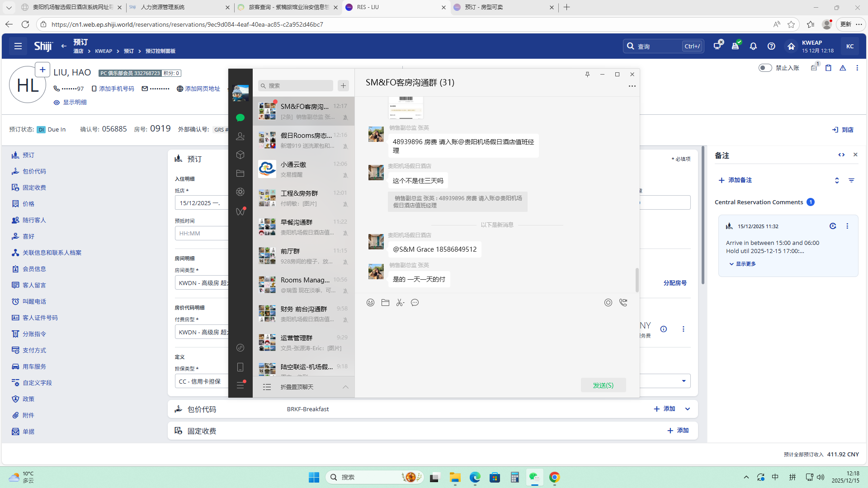
Task: Click the 发送(S) button
Action: 603,385
